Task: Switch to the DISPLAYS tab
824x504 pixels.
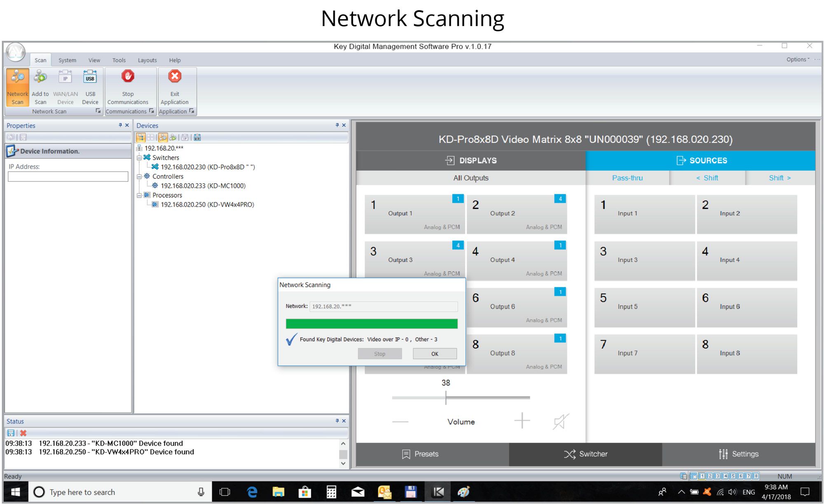Action: (x=471, y=161)
